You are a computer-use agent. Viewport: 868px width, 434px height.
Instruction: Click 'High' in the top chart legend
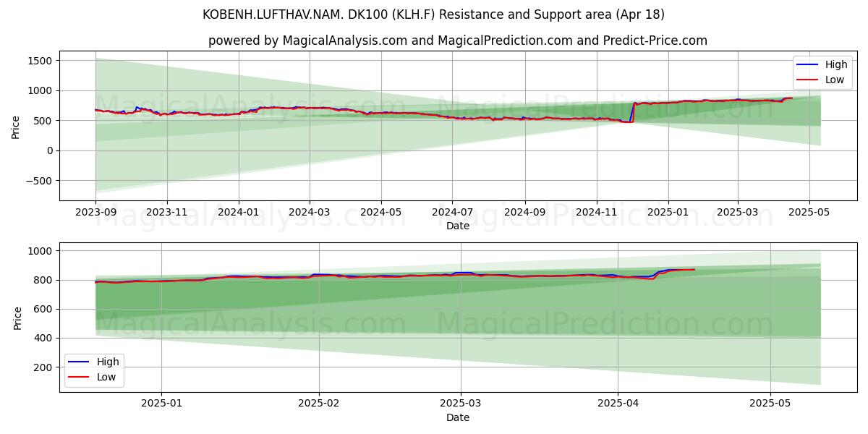pos(835,64)
